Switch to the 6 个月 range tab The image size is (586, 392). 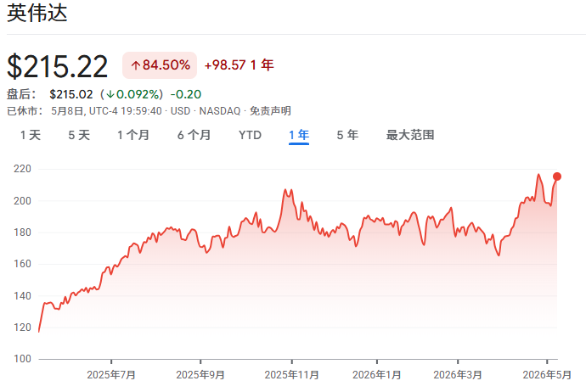[x=194, y=135]
